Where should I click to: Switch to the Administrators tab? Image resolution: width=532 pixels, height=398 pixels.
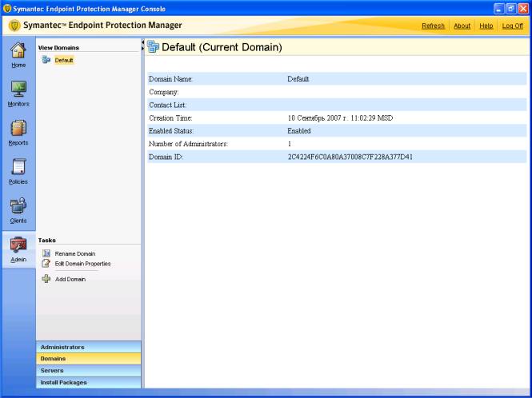[x=88, y=347]
